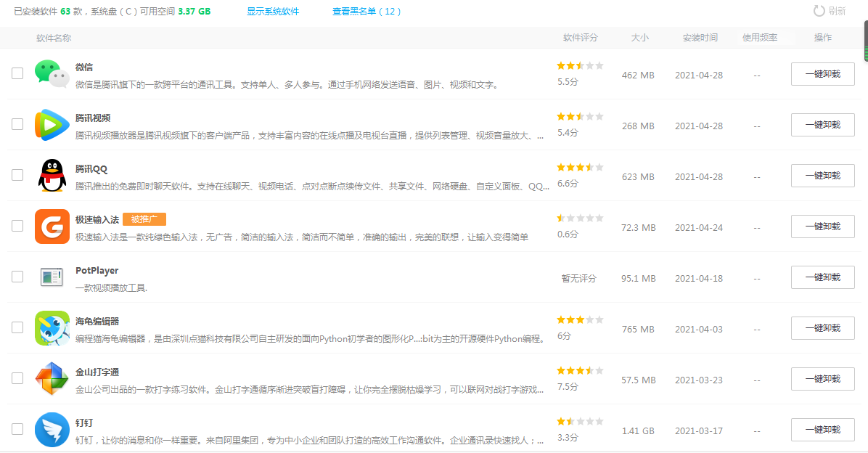Image resolution: width=868 pixels, height=453 pixels.
Task: Uninstall PotPlayer with 一键卸载 button
Action: 822,277
